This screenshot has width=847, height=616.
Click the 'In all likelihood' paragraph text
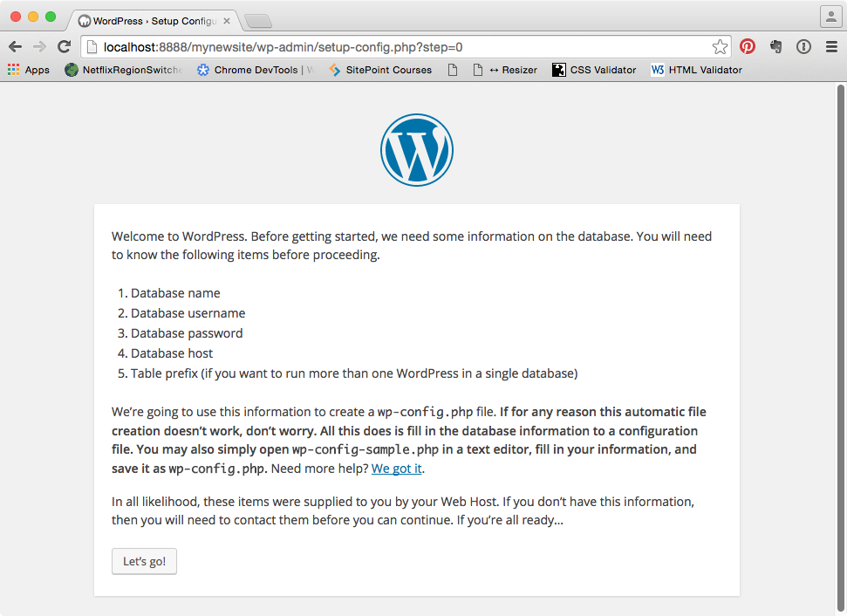click(403, 510)
